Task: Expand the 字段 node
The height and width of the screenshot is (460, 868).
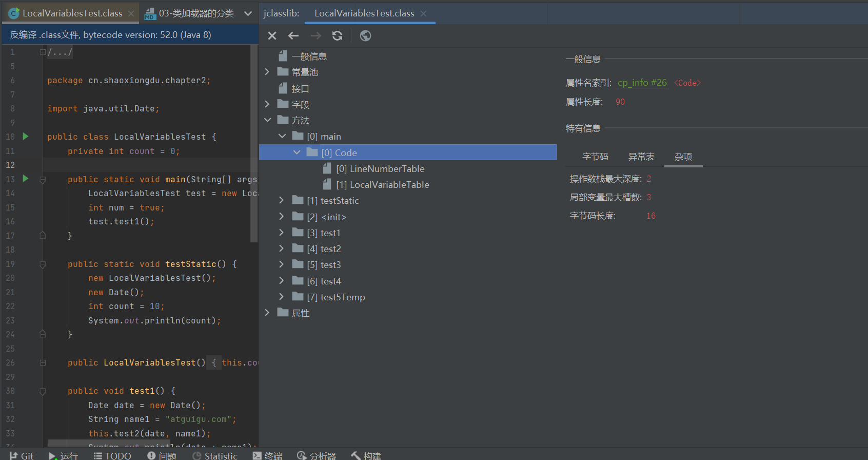Action: 267,104
